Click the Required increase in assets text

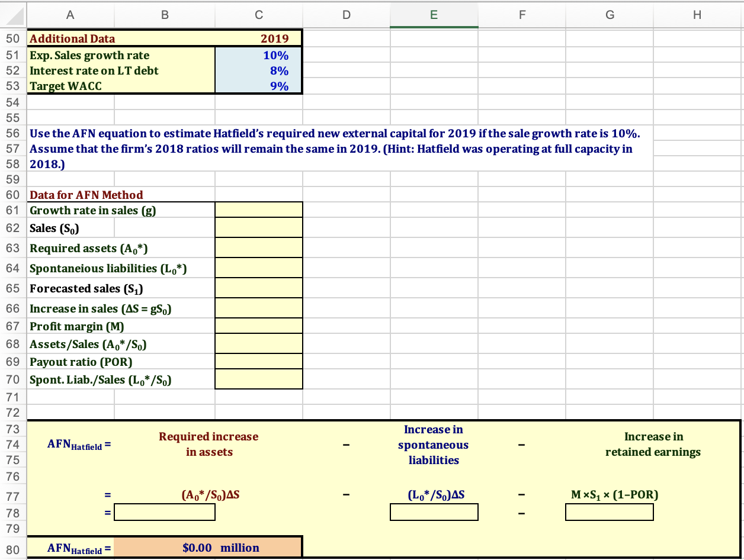point(209,444)
